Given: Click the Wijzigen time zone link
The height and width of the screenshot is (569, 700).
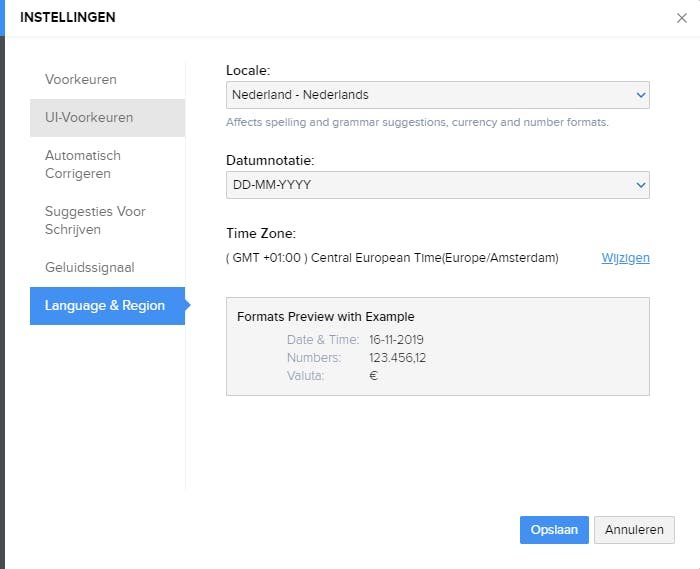Looking at the screenshot, I should (625, 258).
